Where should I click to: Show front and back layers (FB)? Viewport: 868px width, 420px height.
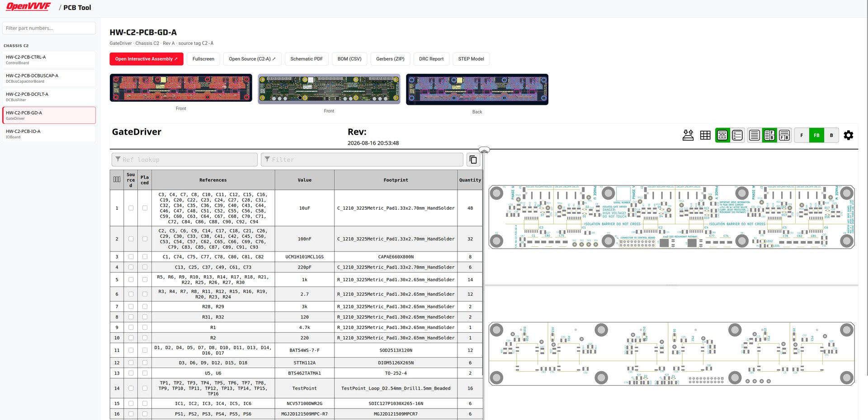[x=816, y=135]
